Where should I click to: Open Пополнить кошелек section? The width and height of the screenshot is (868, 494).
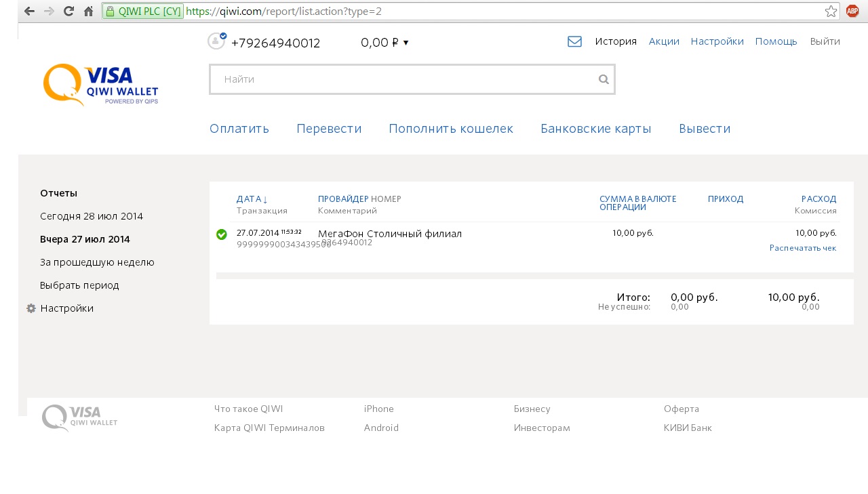click(x=451, y=129)
